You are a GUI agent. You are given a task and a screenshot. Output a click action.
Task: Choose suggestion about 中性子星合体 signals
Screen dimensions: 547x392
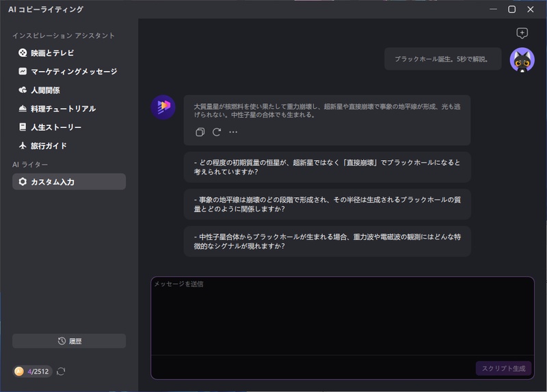point(328,241)
